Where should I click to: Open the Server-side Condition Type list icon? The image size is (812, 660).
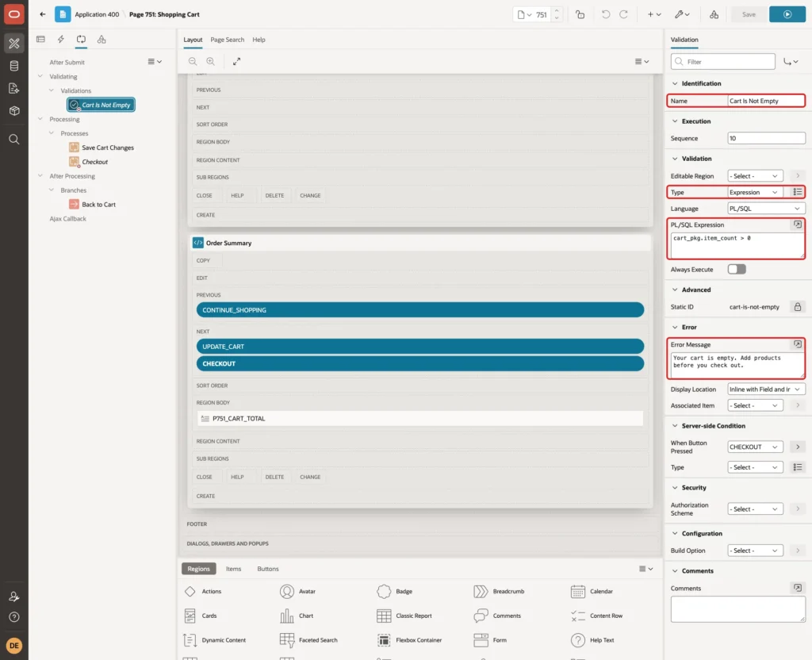point(798,467)
